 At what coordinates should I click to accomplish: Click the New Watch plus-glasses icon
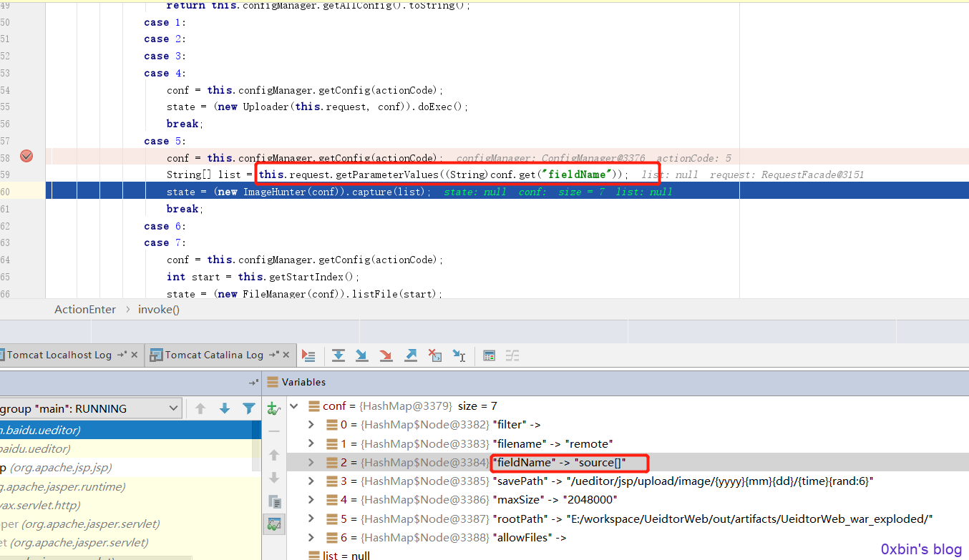tap(273, 408)
